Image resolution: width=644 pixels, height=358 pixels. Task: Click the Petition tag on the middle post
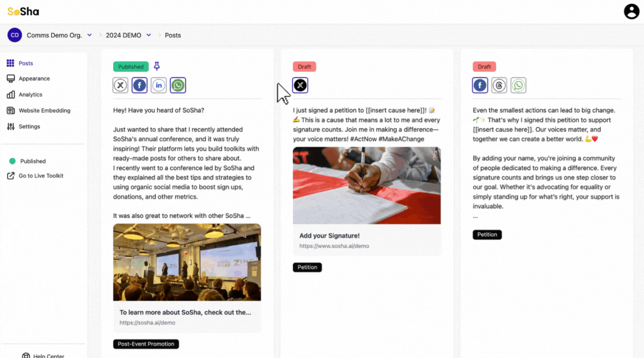pos(307,267)
